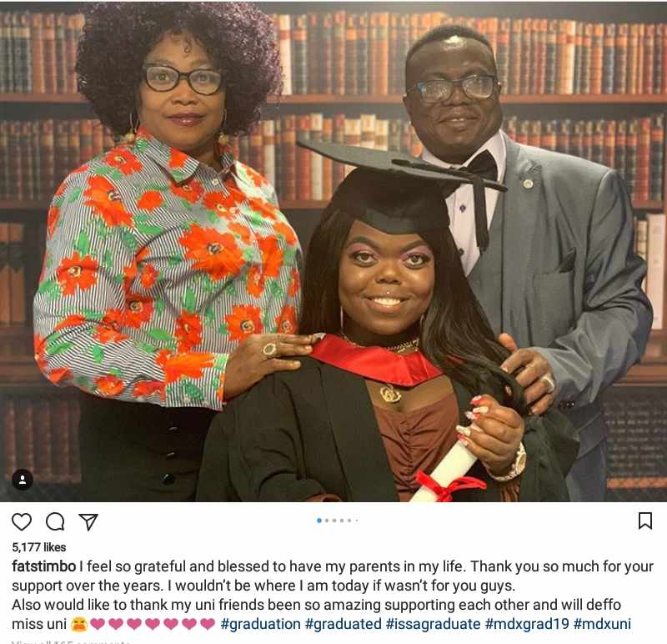This screenshot has height=644, width=667.
Task: Select the first carousel dot indicator
Action: click(x=319, y=521)
